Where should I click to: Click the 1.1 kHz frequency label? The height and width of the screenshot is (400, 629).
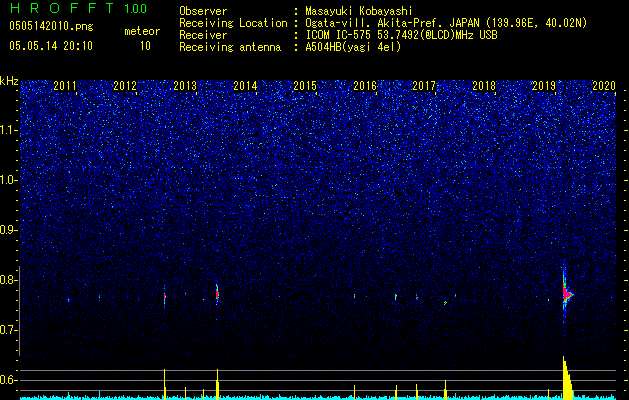pyautogui.click(x=8, y=130)
